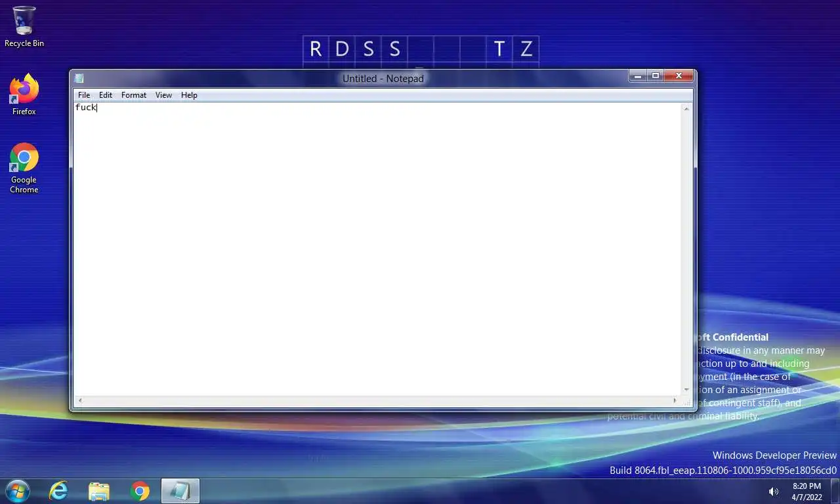Click the R tile on the desktop

coord(316,49)
